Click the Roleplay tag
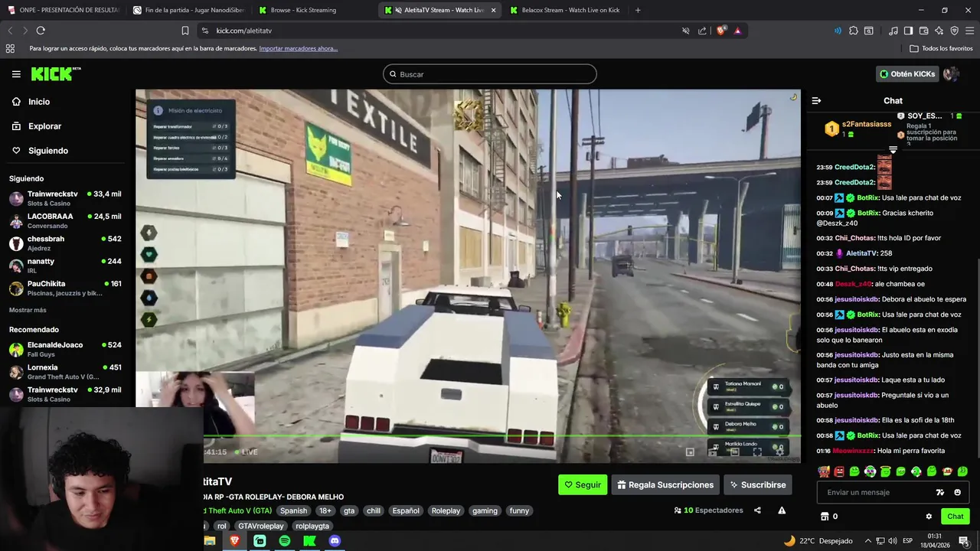The height and width of the screenshot is (551, 980). (x=446, y=510)
